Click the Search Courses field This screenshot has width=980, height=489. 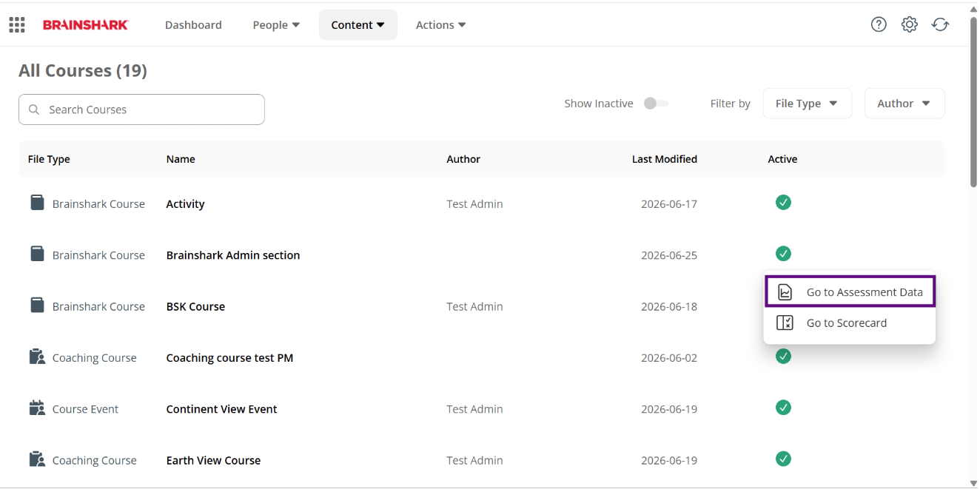coord(141,109)
